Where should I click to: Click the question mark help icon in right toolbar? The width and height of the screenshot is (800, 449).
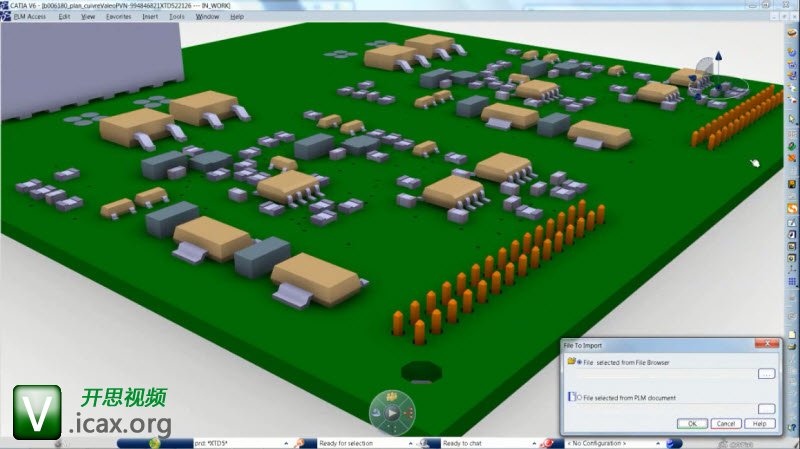[x=792, y=428]
